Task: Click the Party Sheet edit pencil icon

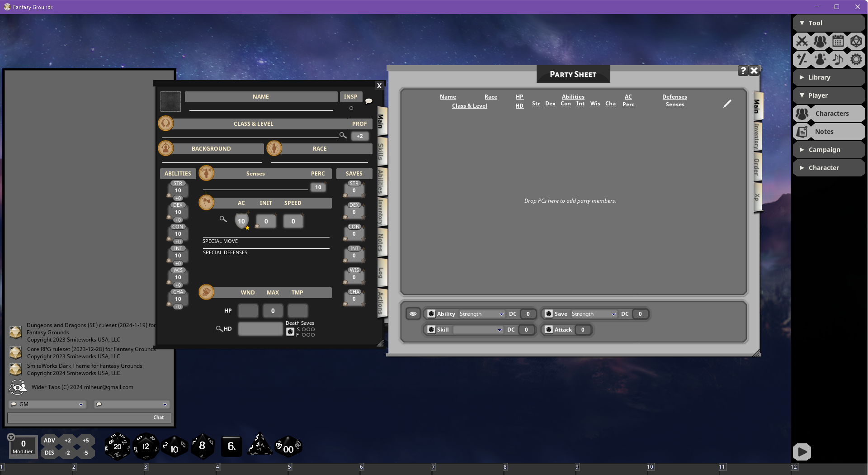Action: coord(727,104)
